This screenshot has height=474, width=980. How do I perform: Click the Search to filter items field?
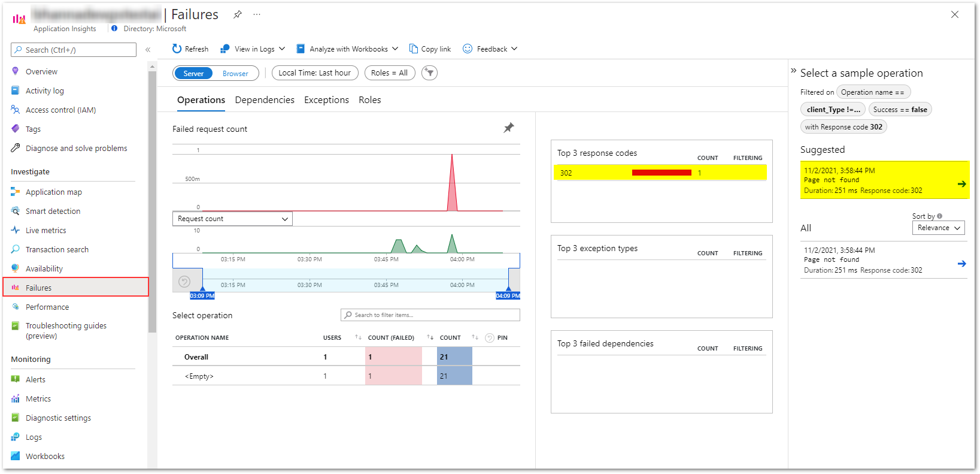click(x=430, y=315)
